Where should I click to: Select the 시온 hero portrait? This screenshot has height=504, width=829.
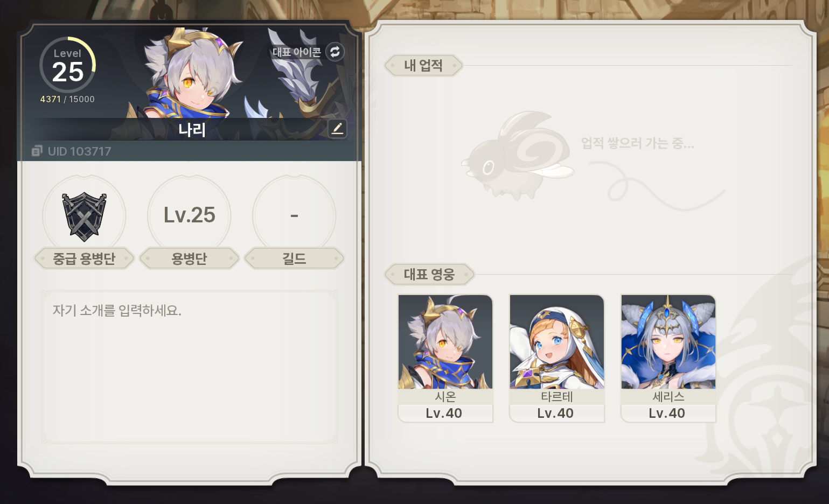tap(445, 341)
